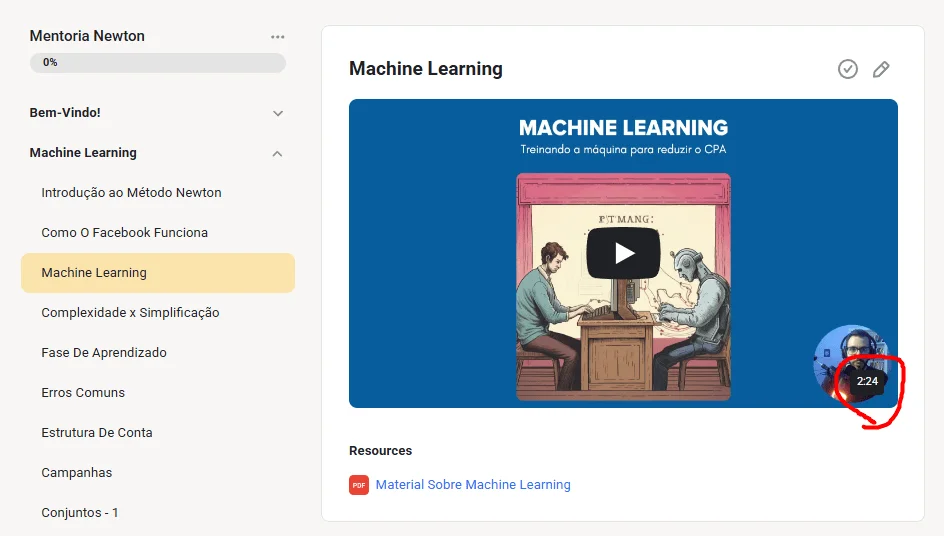Click the Resources section label
Image resolution: width=944 pixels, height=536 pixels.
click(x=380, y=450)
